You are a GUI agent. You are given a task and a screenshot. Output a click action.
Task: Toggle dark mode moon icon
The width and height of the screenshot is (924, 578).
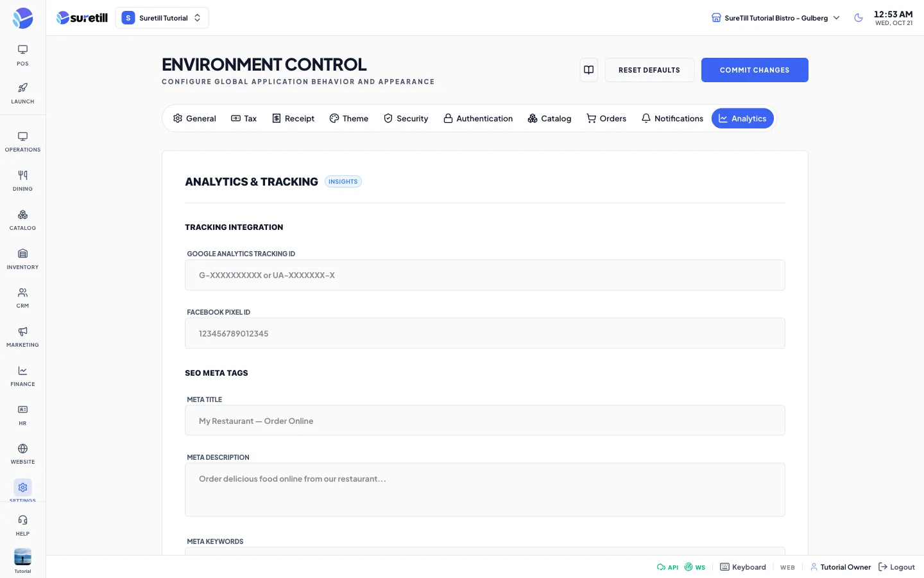[859, 18]
